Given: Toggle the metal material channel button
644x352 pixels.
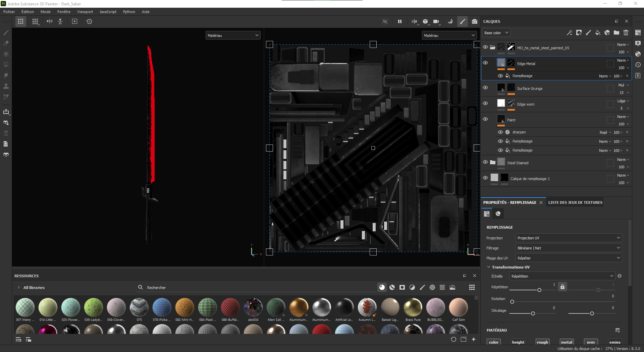Looking at the screenshot, I should pyautogui.click(x=567, y=342).
